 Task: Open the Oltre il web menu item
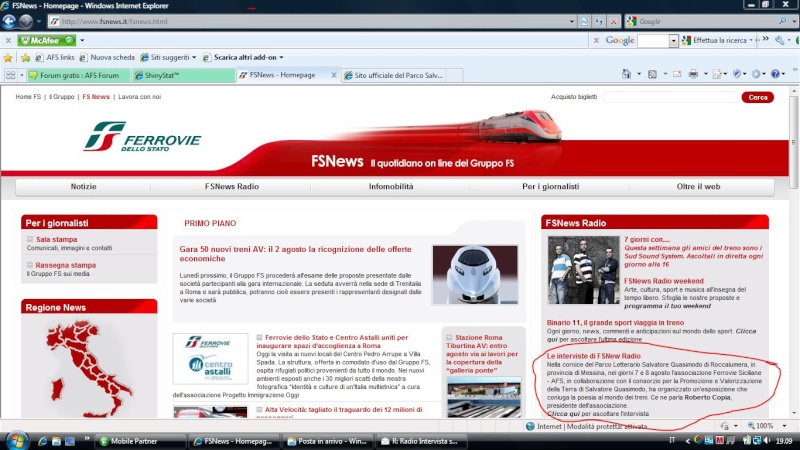coord(698,187)
